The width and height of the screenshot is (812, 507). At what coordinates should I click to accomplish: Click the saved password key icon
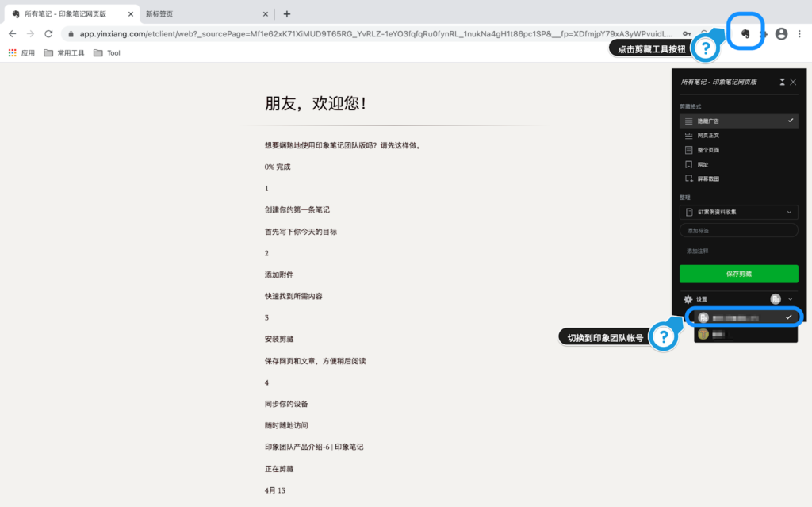click(x=687, y=33)
